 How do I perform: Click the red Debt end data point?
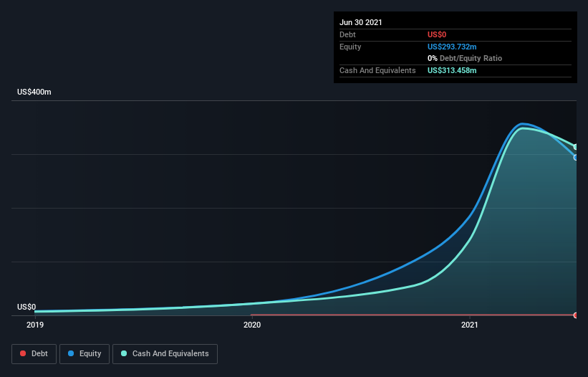tap(576, 315)
